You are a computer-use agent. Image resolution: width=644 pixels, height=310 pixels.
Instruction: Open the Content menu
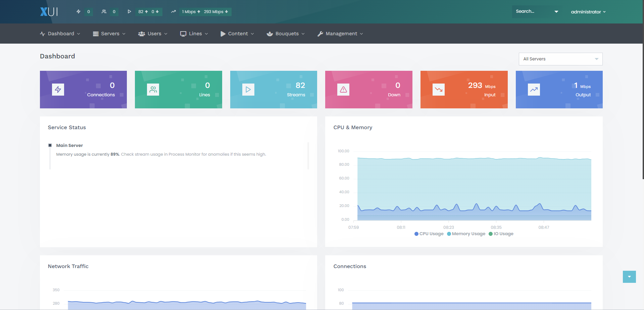pos(237,34)
